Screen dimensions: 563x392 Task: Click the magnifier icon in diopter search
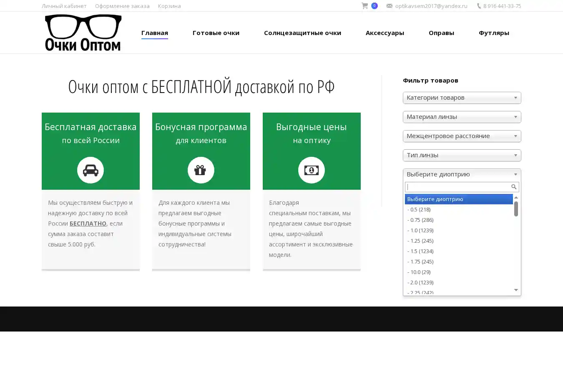coord(514,187)
